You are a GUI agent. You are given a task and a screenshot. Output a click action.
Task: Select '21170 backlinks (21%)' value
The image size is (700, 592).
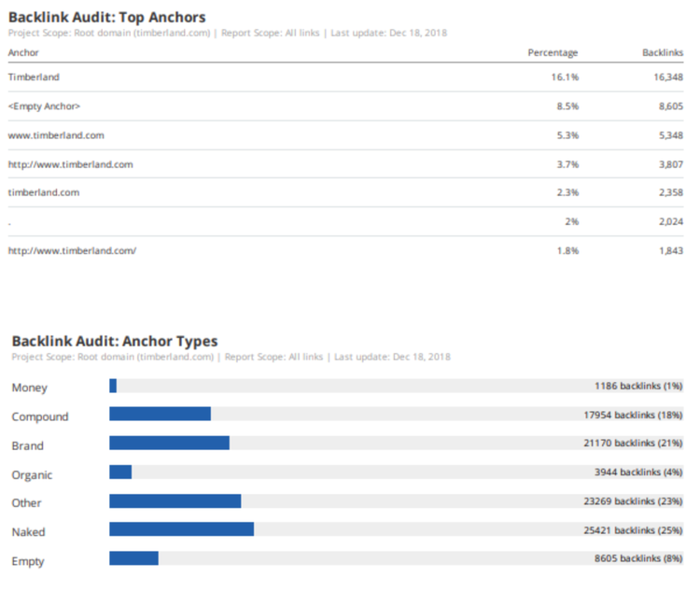coord(633,444)
